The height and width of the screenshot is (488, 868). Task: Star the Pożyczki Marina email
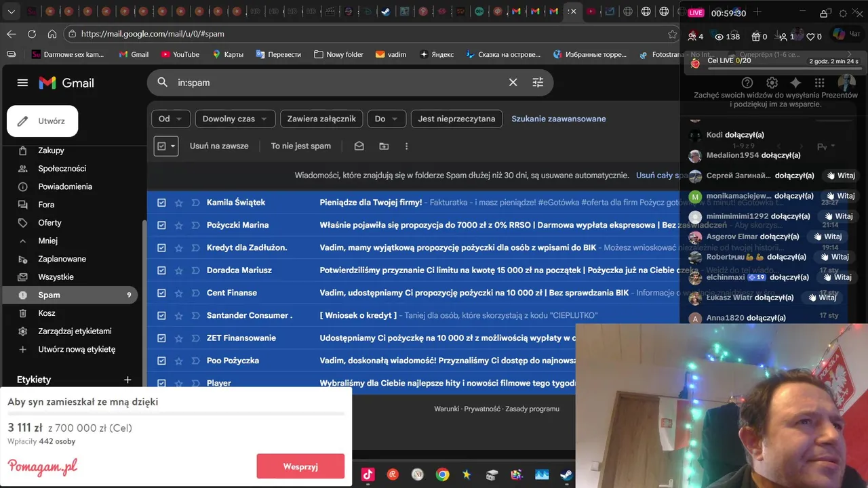tap(179, 225)
